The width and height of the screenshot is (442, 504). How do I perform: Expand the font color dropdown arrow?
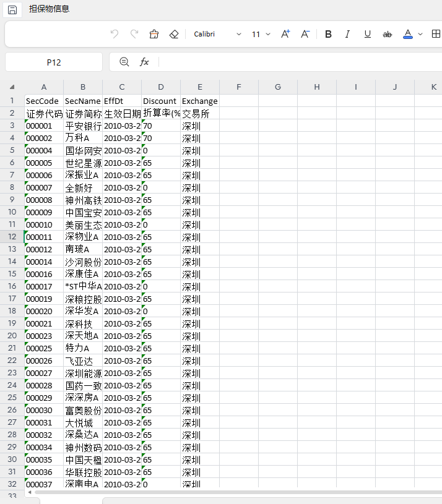pyautogui.click(x=420, y=34)
